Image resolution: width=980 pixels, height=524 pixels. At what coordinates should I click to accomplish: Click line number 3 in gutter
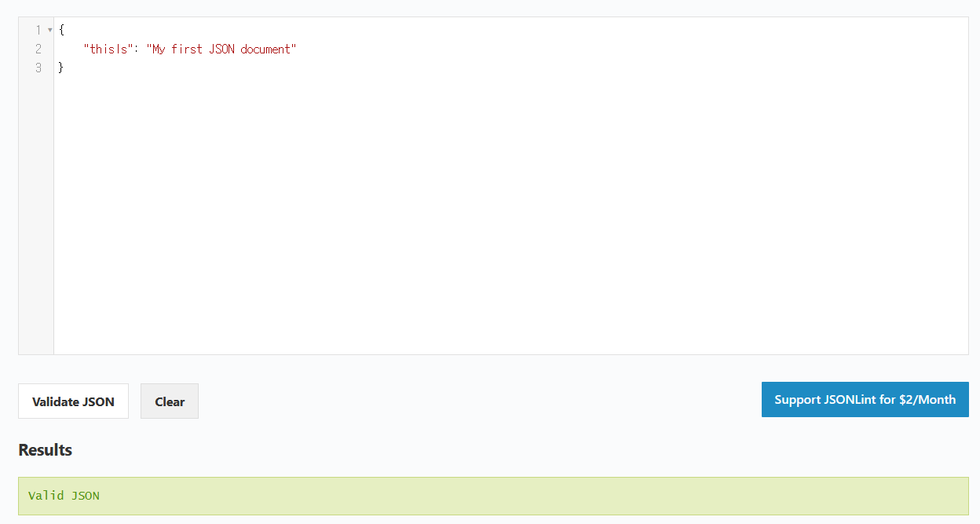(38, 68)
